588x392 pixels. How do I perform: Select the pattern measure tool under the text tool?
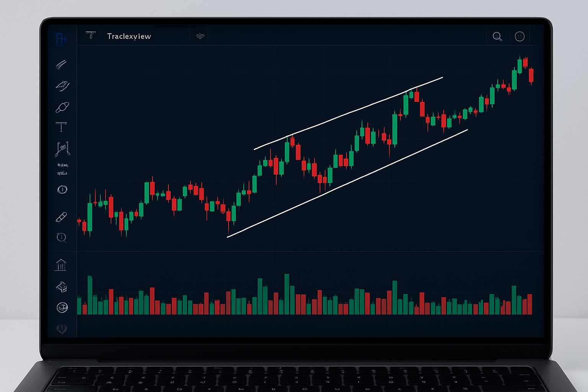tap(62, 149)
